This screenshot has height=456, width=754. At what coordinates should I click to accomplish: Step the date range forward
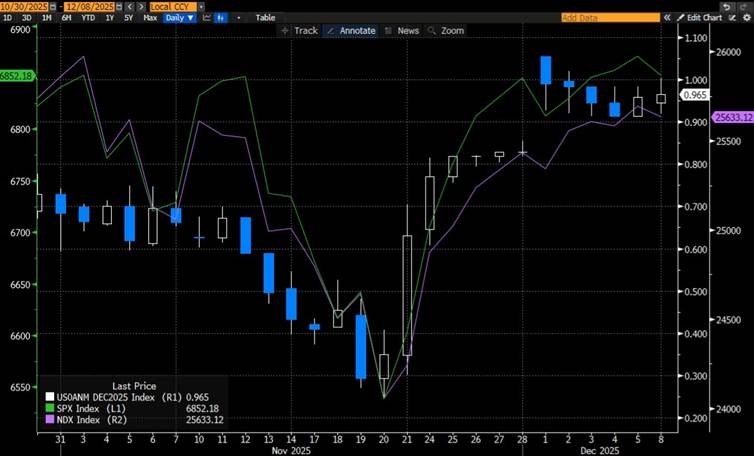140,7
